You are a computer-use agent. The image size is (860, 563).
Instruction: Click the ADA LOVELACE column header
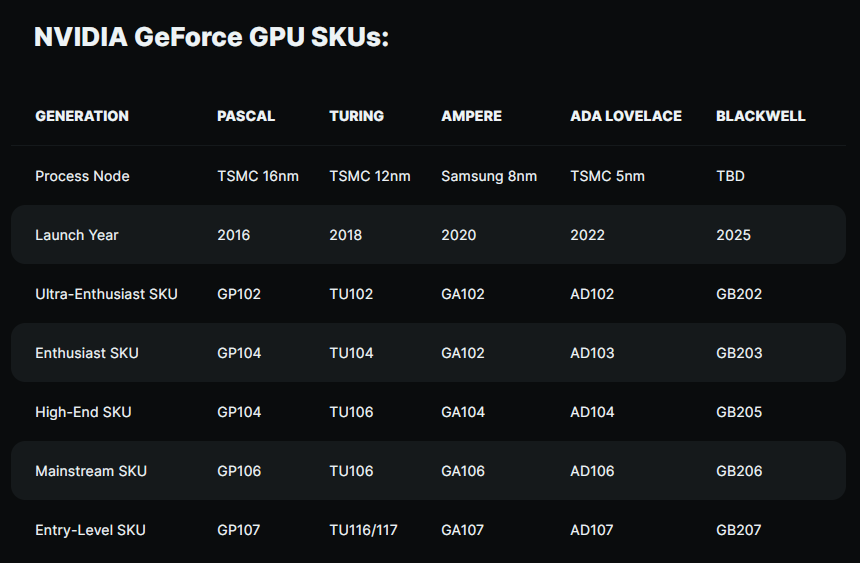(626, 116)
